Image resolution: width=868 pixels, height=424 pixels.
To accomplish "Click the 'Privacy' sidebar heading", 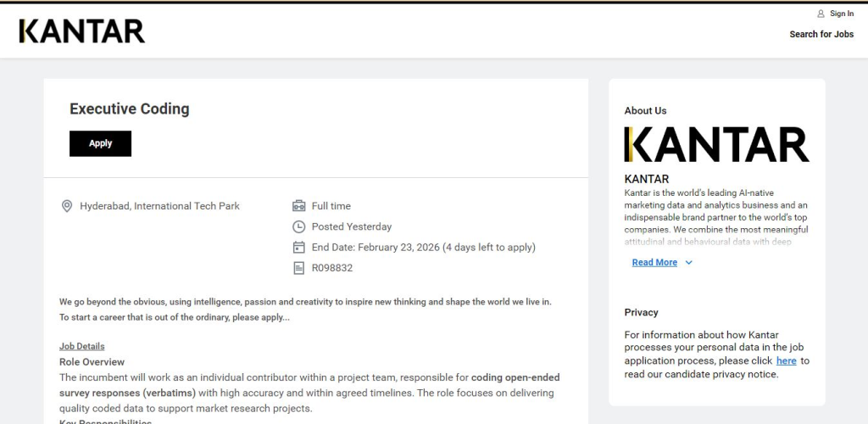I will (641, 312).
